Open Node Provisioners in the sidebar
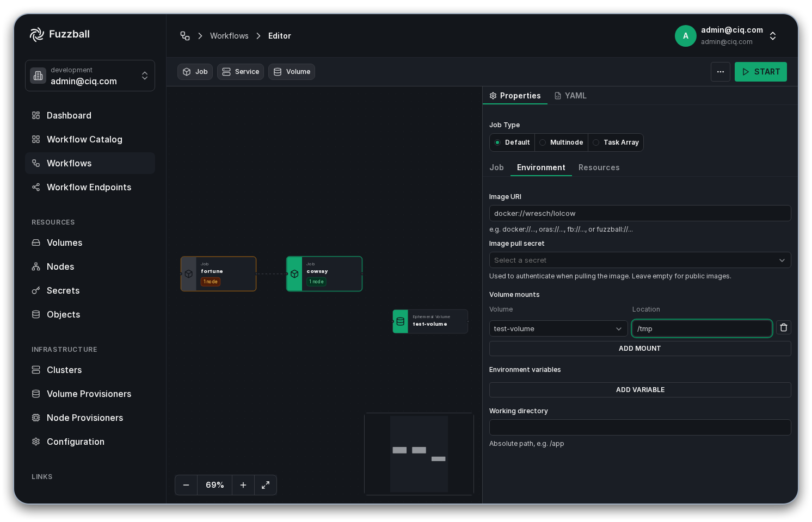Viewport: 812px width, 522px height. click(x=90, y=418)
